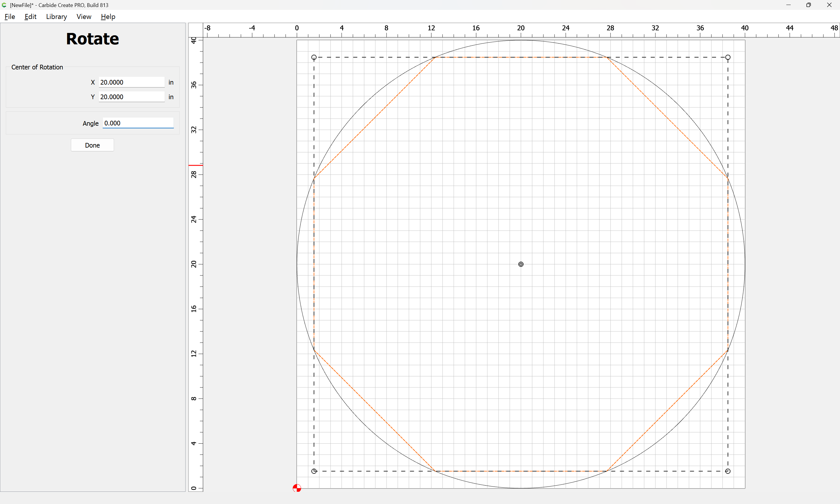Viewport: 840px width, 504px height.
Task: Click the Center of Rotation label
Action: click(x=37, y=67)
